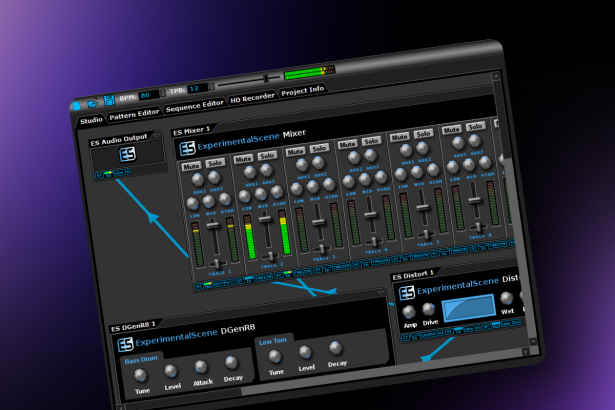
Task: Click the Track 1 AUX1 knob
Action: pyautogui.click(x=197, y=180)
